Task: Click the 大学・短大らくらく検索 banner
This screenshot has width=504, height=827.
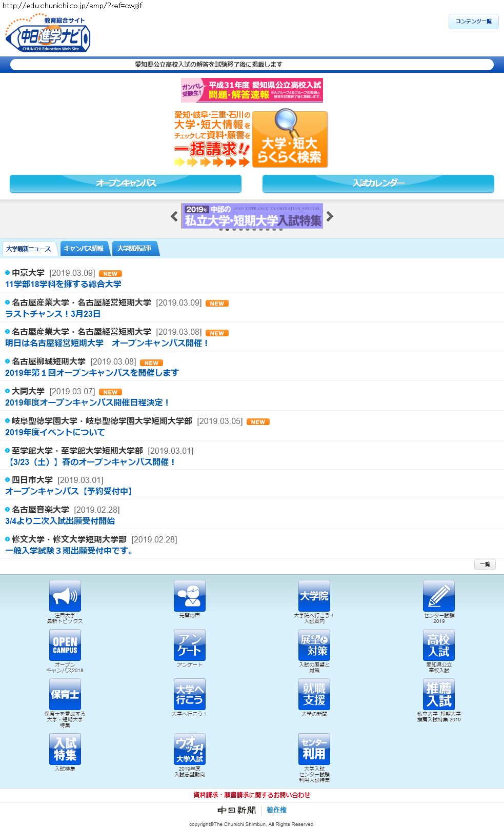Action: [x=290, y=139]
